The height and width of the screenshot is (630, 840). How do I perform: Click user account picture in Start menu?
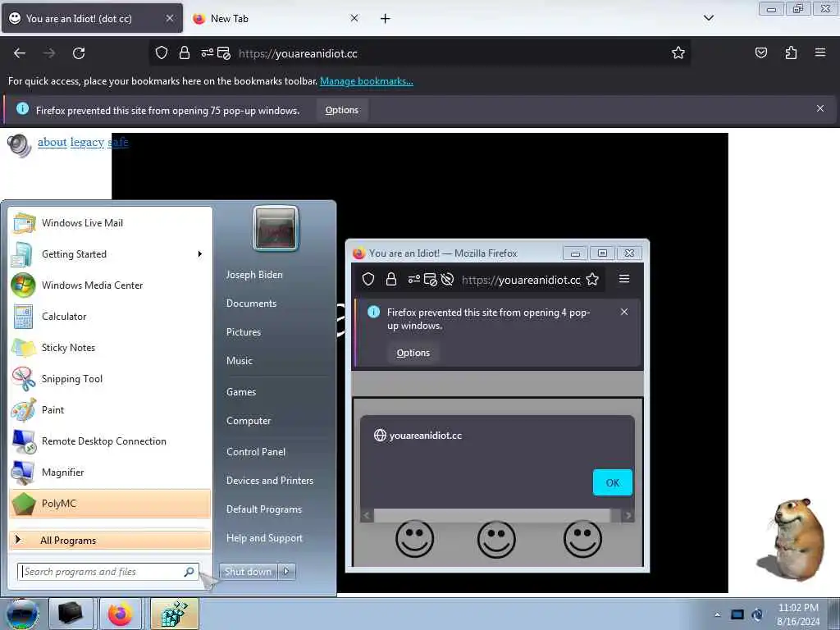(x=276, y=228)
